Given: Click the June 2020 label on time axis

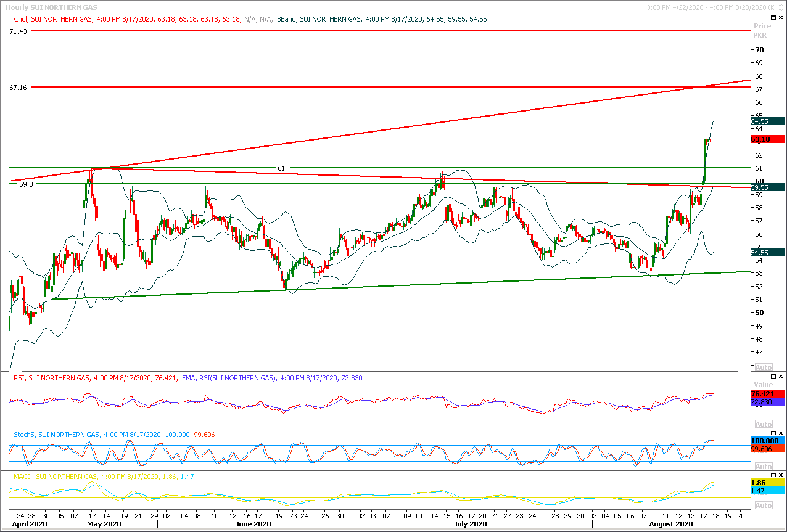Looking at the screenshot, I should 253,524.
